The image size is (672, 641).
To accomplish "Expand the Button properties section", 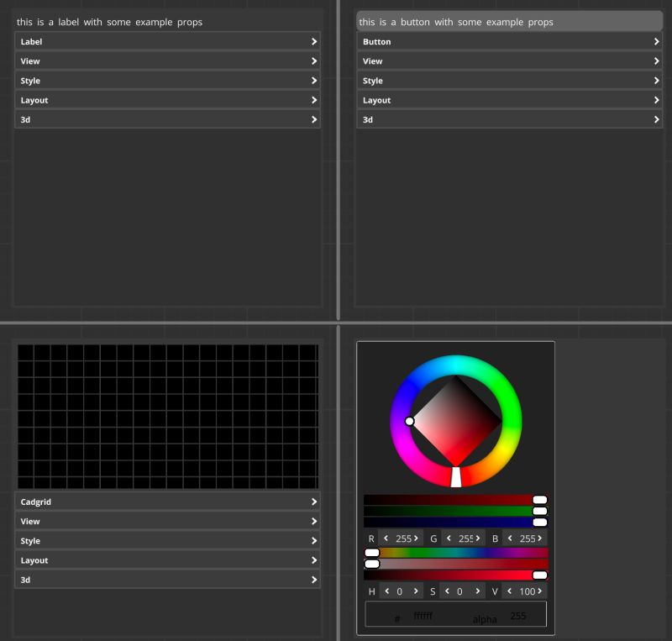I will 508,41.
